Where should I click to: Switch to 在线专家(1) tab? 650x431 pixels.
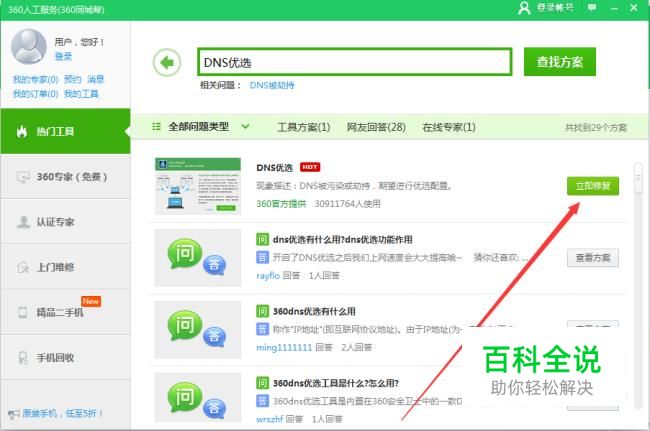[449, 127]
